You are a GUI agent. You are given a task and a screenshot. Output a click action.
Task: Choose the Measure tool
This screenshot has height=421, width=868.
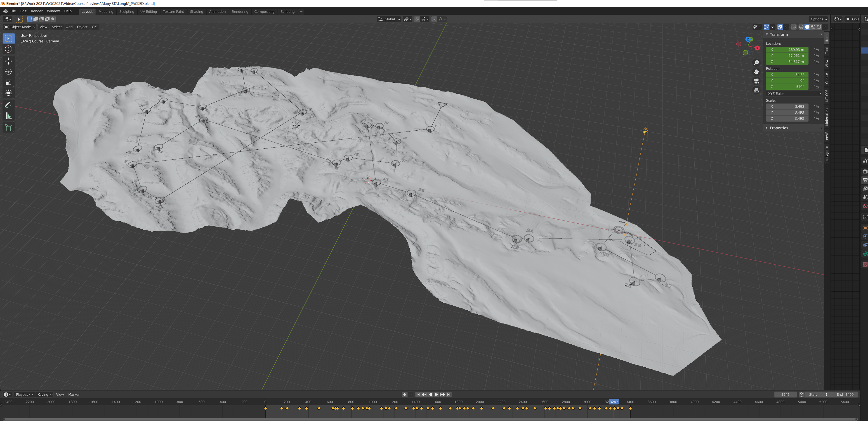8,116
